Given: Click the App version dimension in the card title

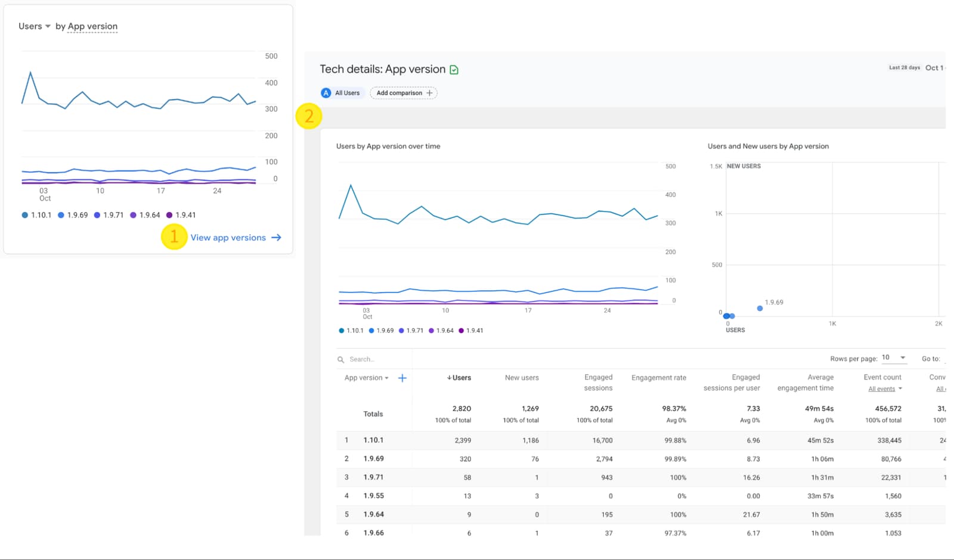Looking at the screenshot, I should click(92, 26).
